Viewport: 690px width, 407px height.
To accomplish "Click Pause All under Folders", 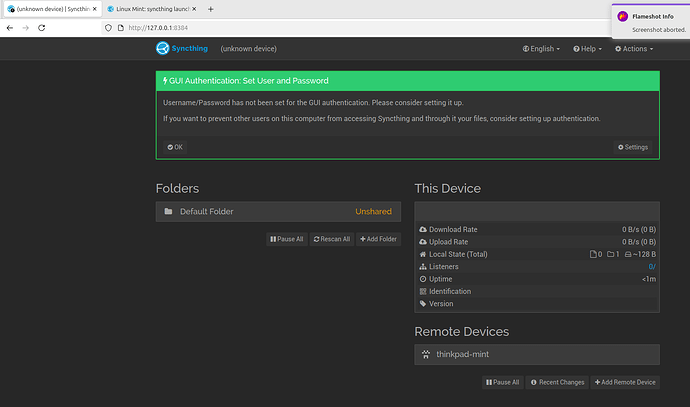I will coord(286,239).
